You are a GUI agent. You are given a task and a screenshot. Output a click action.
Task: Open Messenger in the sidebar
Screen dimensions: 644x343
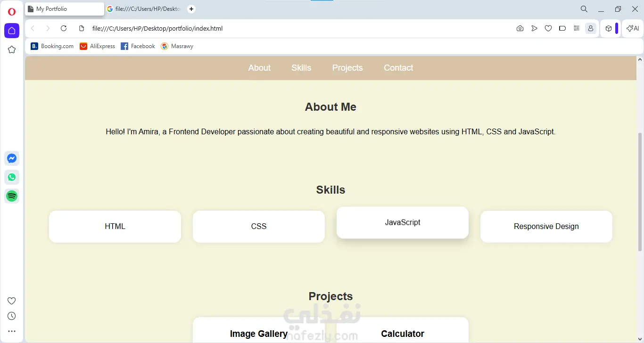(12, 158)
